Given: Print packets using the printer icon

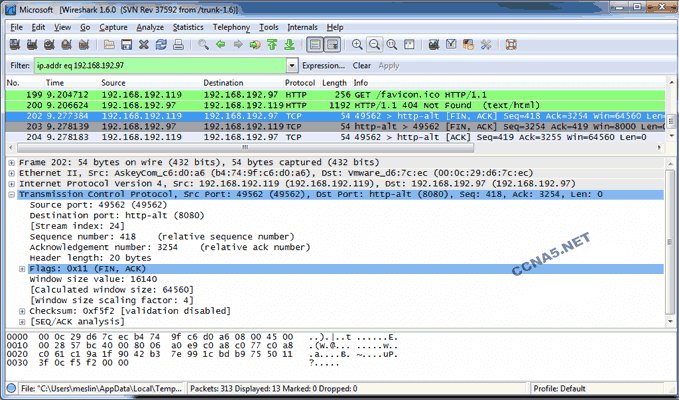Looking at the screenshot, I should [x=178, y=45].
